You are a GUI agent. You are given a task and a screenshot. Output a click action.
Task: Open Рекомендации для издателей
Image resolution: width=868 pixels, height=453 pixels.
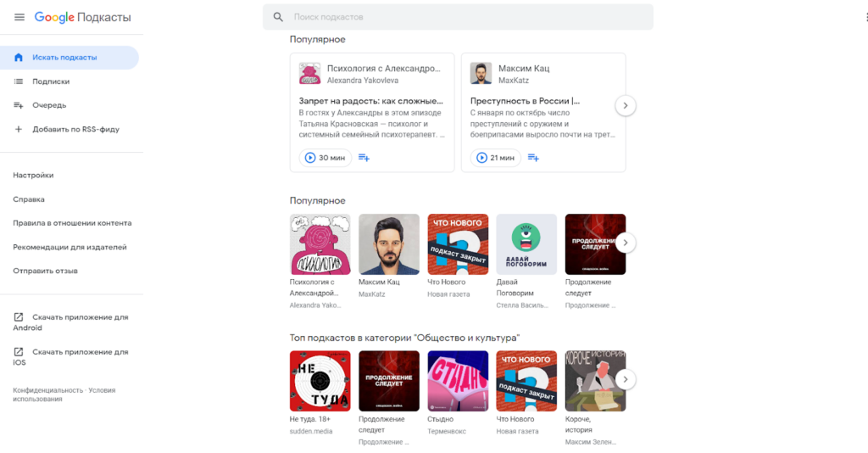pos(70,247)
